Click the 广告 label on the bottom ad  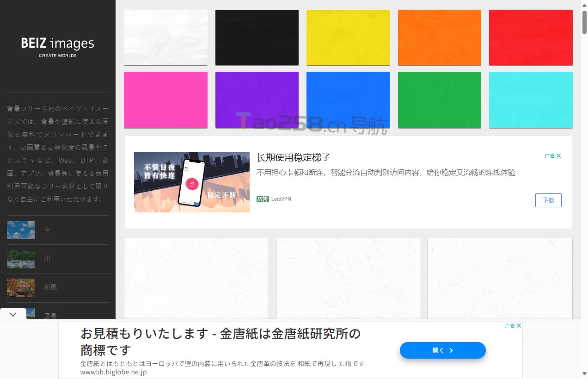click(x=510, y=326)
